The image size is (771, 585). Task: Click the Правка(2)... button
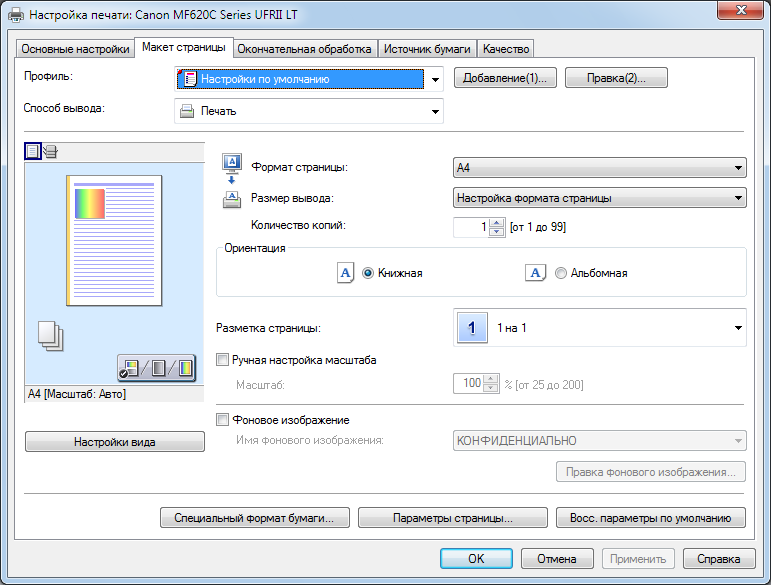pyautogui.click(x=616, y=78)
